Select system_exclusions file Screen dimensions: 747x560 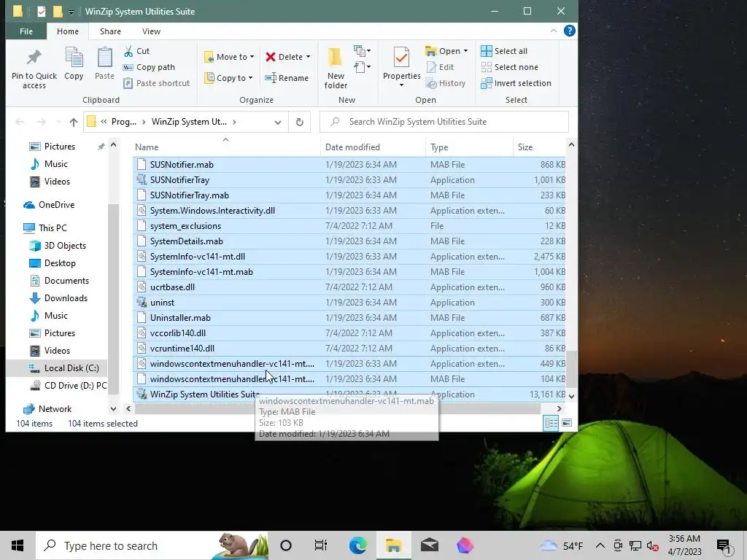pyautogui.click(x=349, y=226)
